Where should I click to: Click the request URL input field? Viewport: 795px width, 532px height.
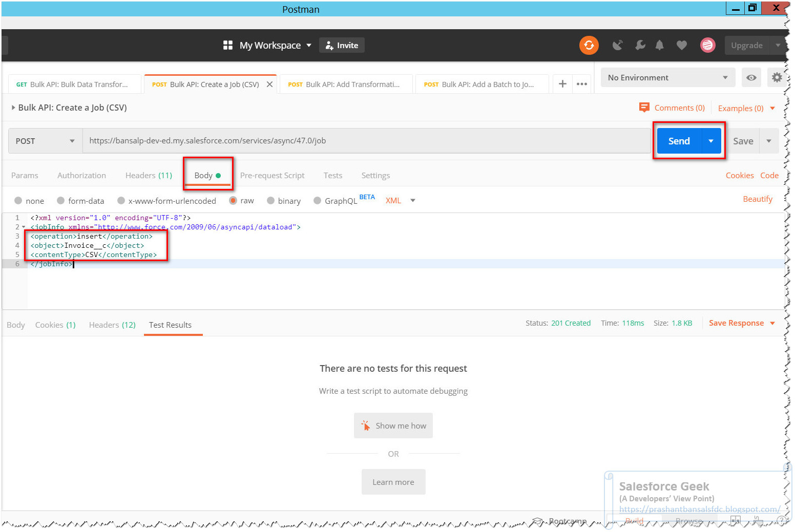367,141
